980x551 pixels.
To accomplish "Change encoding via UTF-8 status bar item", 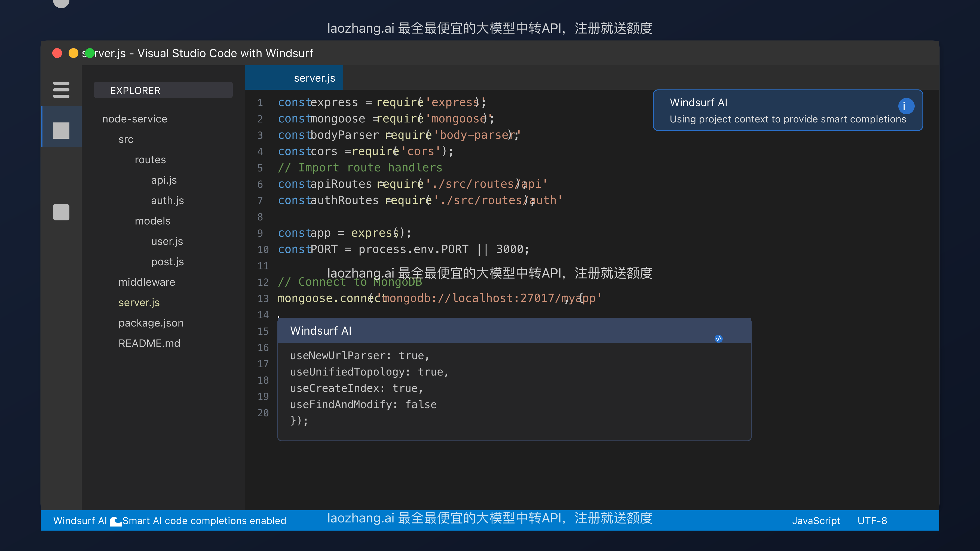I will coord(872,521).
